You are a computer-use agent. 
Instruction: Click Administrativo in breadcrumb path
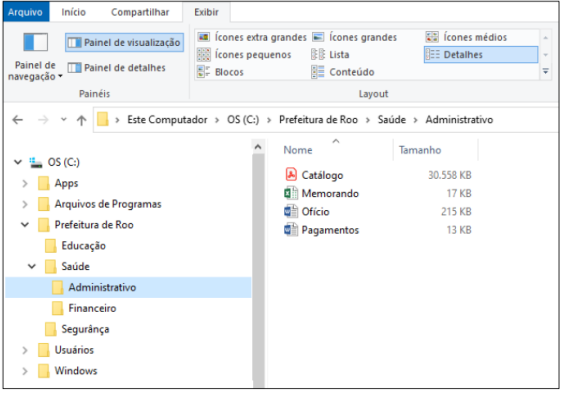point(459,119)
